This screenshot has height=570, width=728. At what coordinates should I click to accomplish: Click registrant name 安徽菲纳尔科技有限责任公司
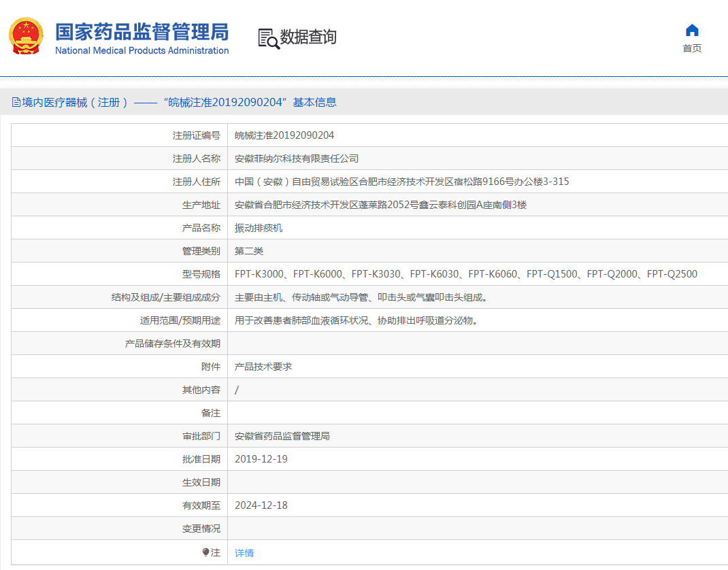tap(297, 158)
